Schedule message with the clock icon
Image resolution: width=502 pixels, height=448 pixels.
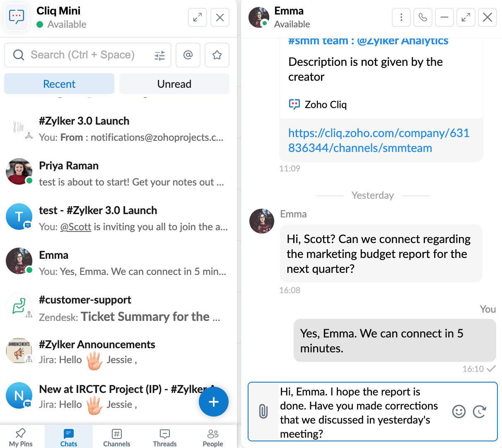480,411
